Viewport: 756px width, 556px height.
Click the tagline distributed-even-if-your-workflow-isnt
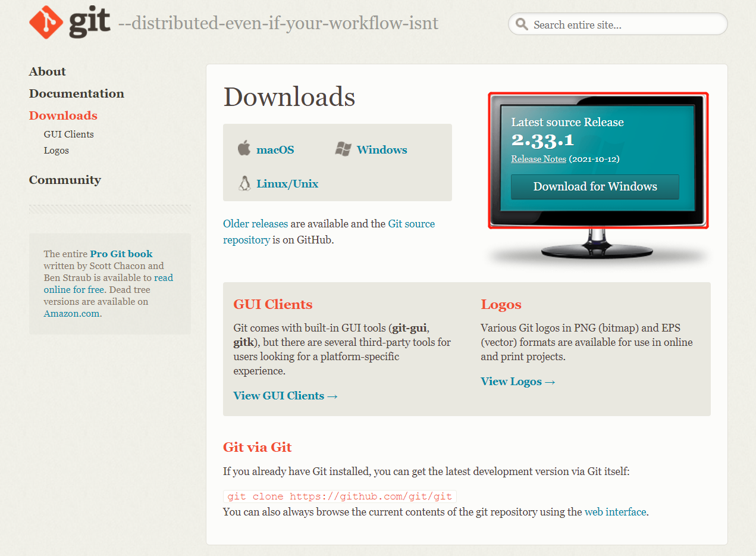(x=278, y=24)
